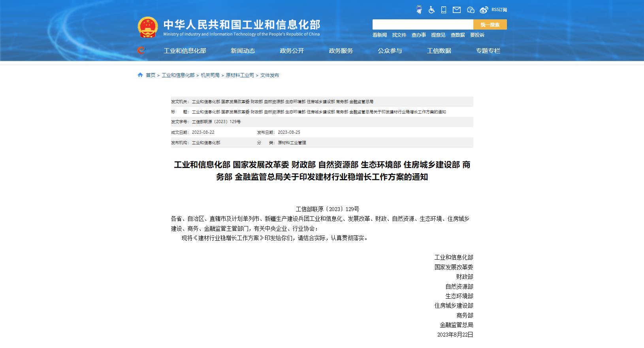Click the signature line 自然资源部
The width and height of the screenshot is (644, 348).
(x=459, y=286)
